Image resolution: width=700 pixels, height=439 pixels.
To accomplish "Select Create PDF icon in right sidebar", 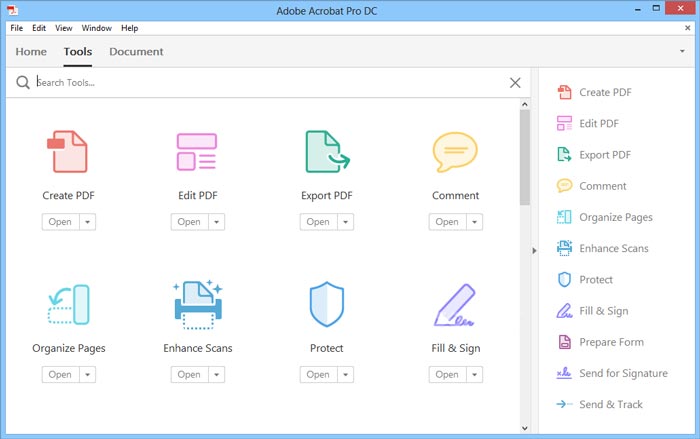I will point(564,92).
